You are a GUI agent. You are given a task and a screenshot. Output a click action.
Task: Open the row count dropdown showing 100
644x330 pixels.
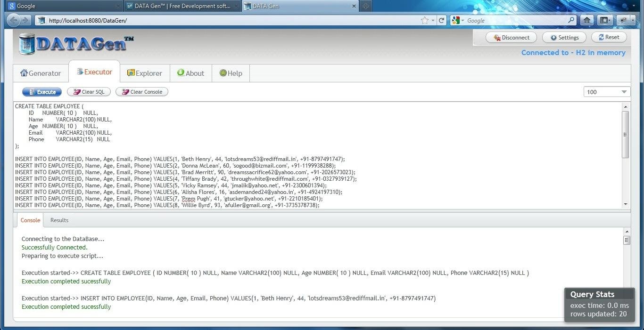(x=623, y=92)
